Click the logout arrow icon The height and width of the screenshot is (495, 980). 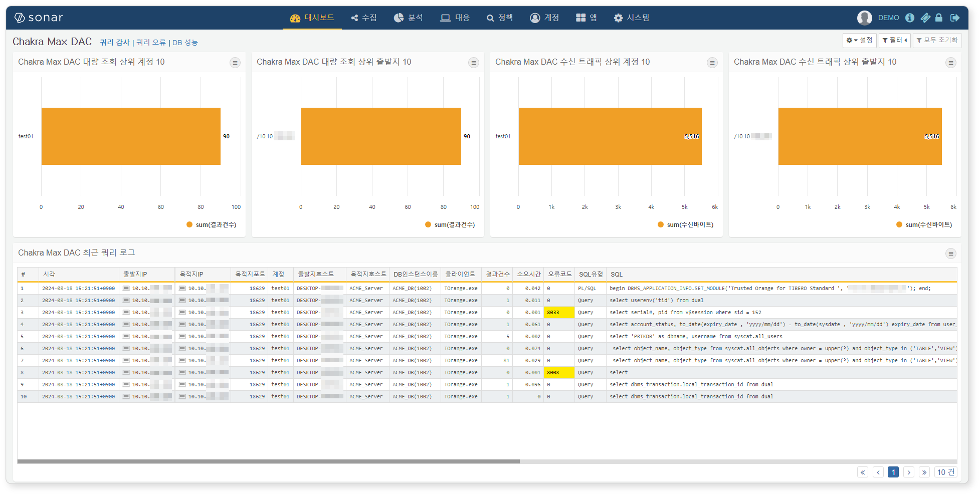click(955, 18)
